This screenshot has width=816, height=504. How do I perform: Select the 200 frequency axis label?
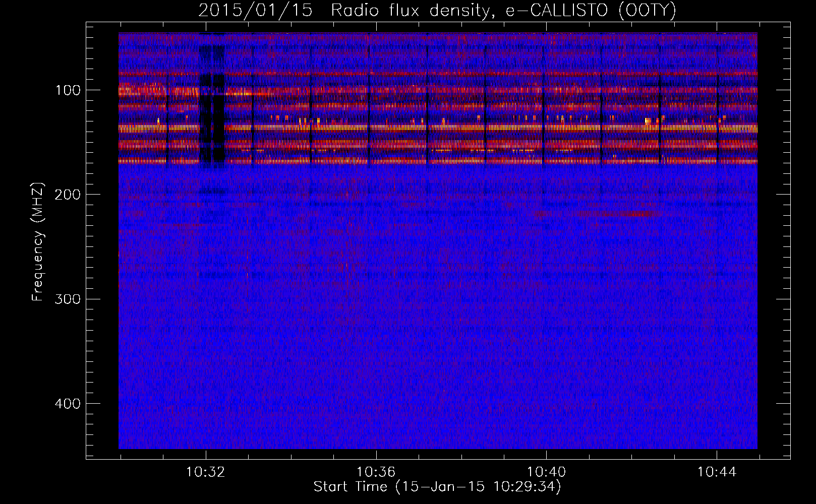pyautogui.click(x=68, y=195)
